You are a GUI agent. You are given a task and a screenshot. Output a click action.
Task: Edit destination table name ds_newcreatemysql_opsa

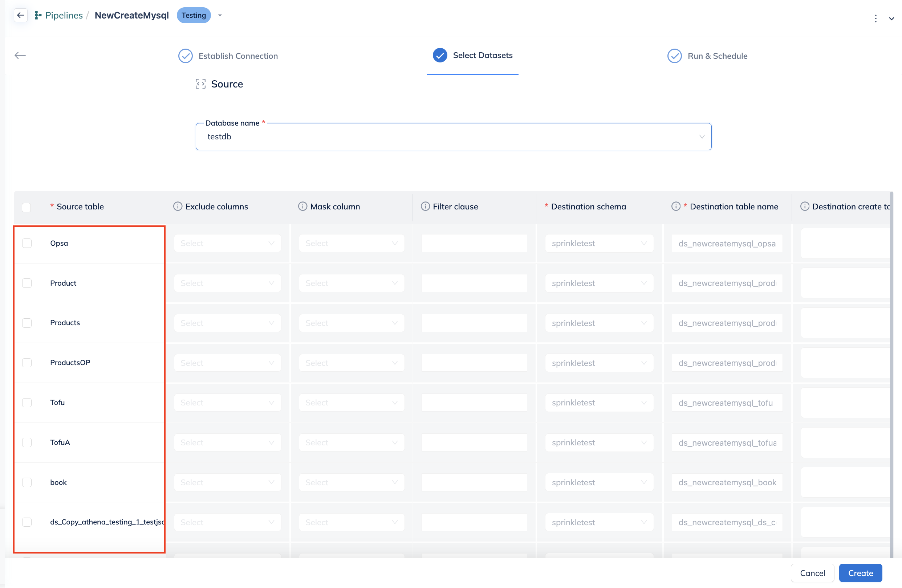pos(727,243)
